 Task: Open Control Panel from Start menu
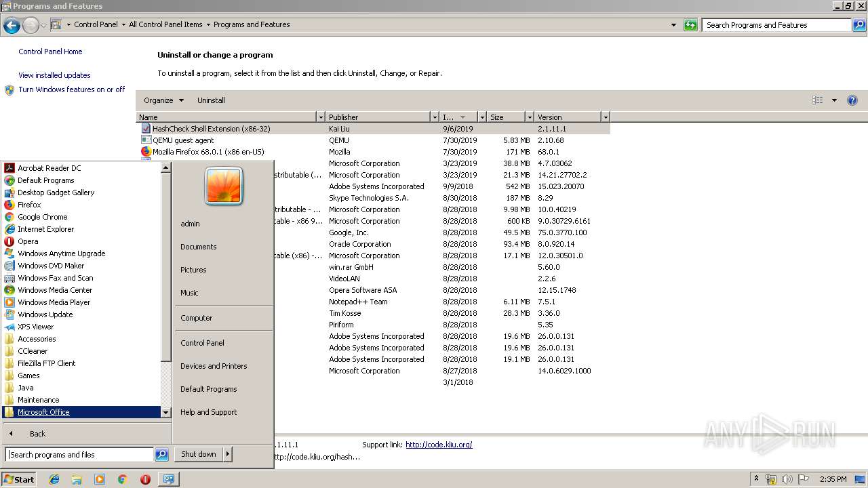pyautogui.click(x=202, y=343)
